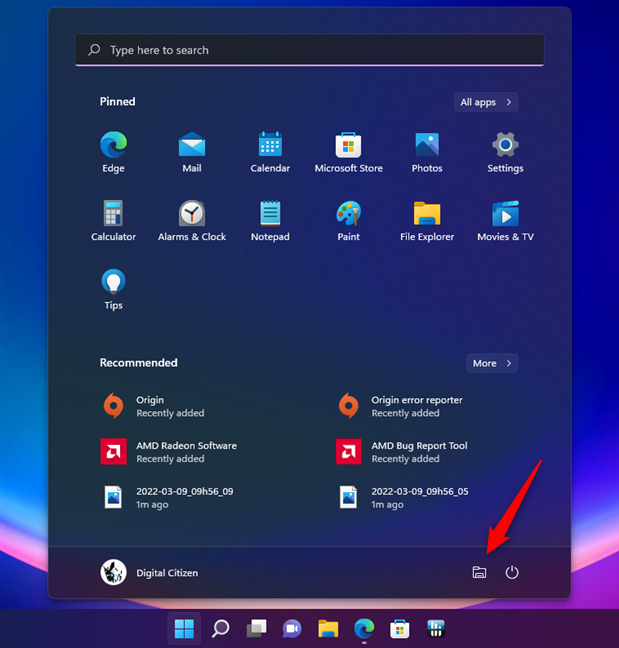
Task: Show All apps list
Action: pyautogui.click(x=486, y=102)
